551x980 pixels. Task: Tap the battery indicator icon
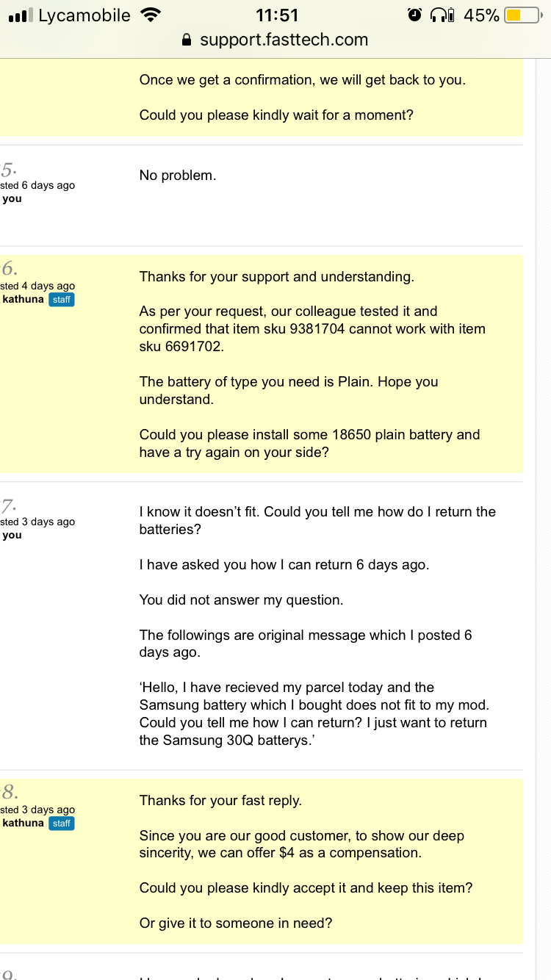pos(522,15)
